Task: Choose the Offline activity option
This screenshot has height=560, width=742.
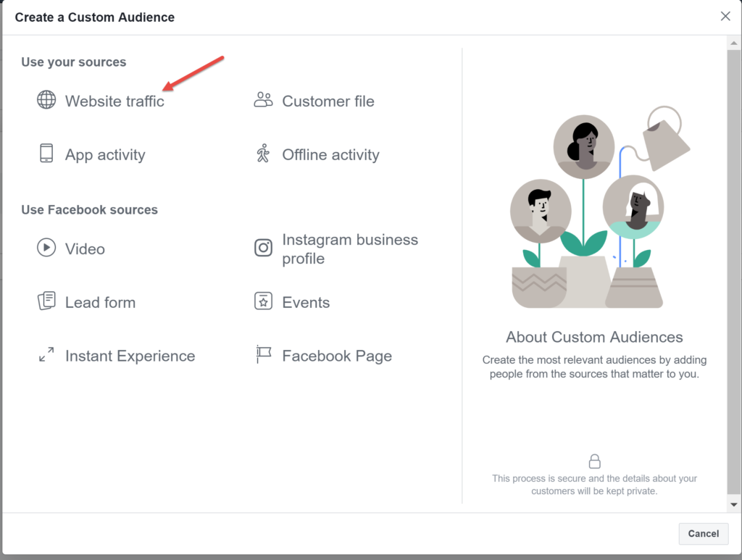Action: click(x=330, y=154)
